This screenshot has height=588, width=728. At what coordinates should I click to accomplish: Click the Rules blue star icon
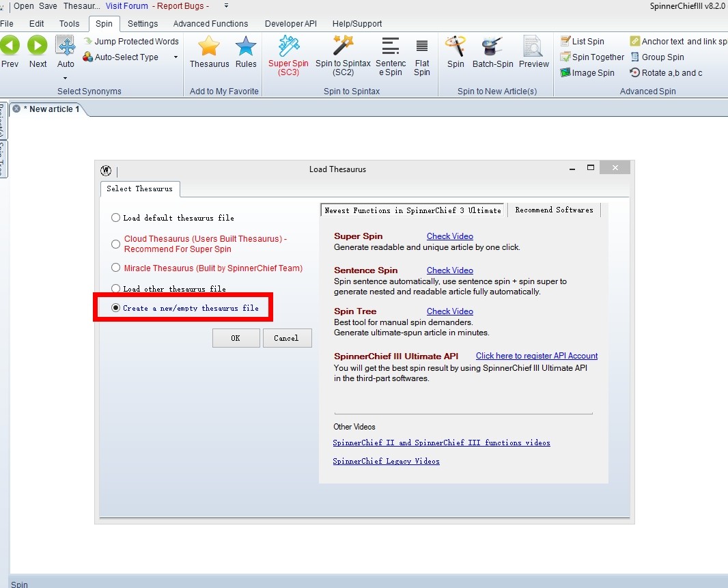click(x=246, y=47)
